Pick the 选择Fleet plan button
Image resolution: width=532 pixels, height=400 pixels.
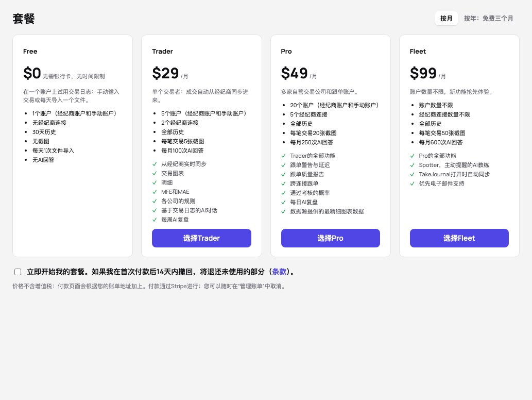(459, 238)
